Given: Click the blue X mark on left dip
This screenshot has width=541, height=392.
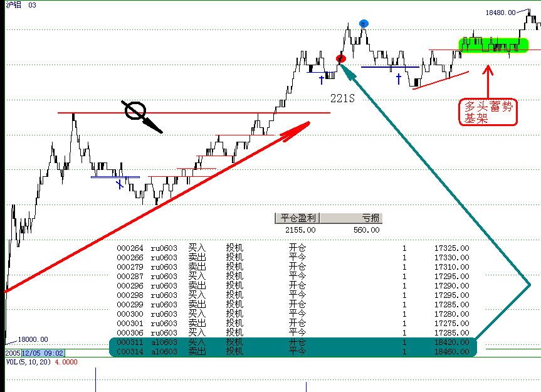Looking at the screenshot, I should 119,184.
